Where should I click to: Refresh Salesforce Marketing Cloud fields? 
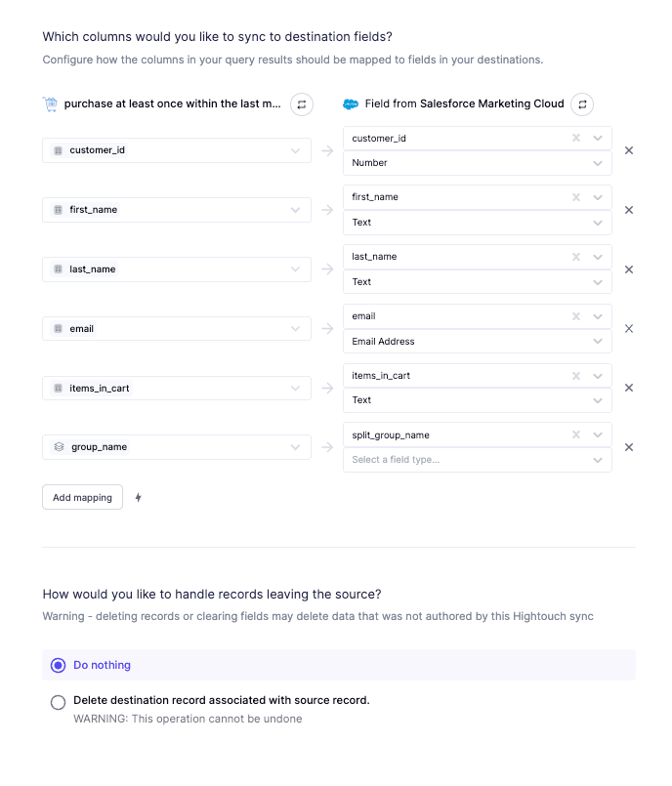pyautogui.click(x=582, y=103)
